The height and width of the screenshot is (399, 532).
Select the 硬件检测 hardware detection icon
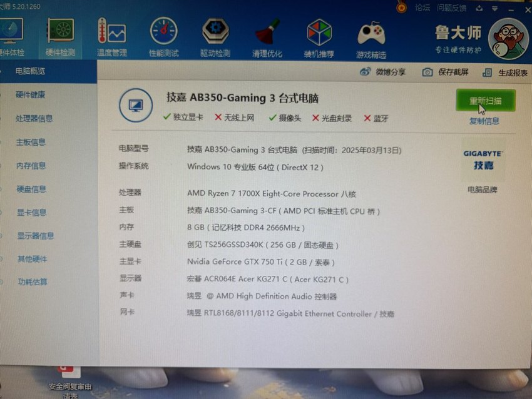click(x=60, y=38)
